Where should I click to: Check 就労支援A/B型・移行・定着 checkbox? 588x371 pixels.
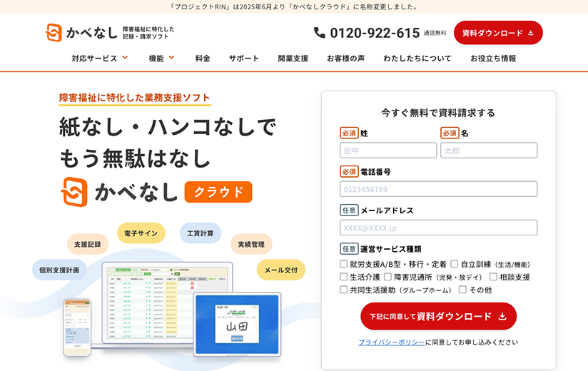point(343,264)
